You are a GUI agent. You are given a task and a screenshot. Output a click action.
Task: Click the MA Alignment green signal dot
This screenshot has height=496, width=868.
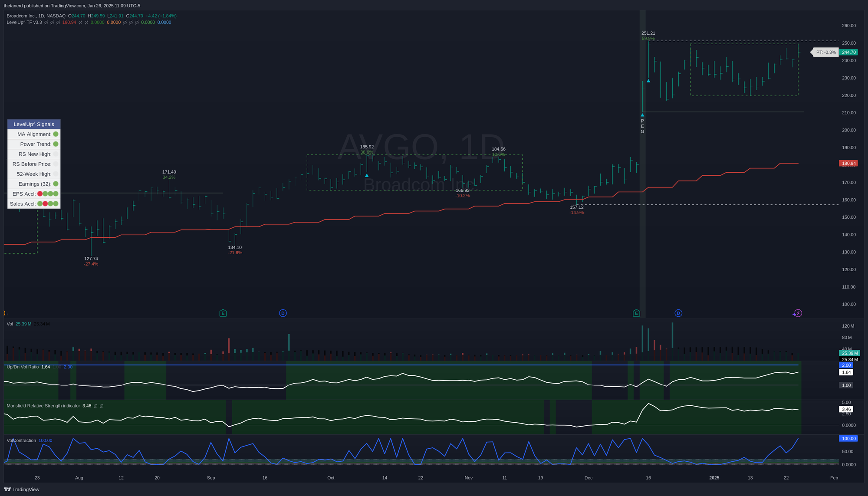coord(56,134)
